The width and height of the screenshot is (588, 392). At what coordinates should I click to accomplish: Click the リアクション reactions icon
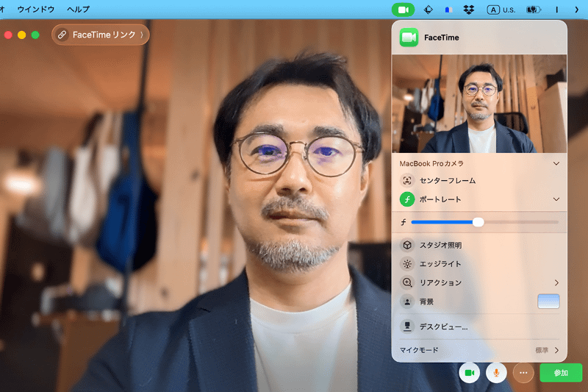tap(407, 282)
